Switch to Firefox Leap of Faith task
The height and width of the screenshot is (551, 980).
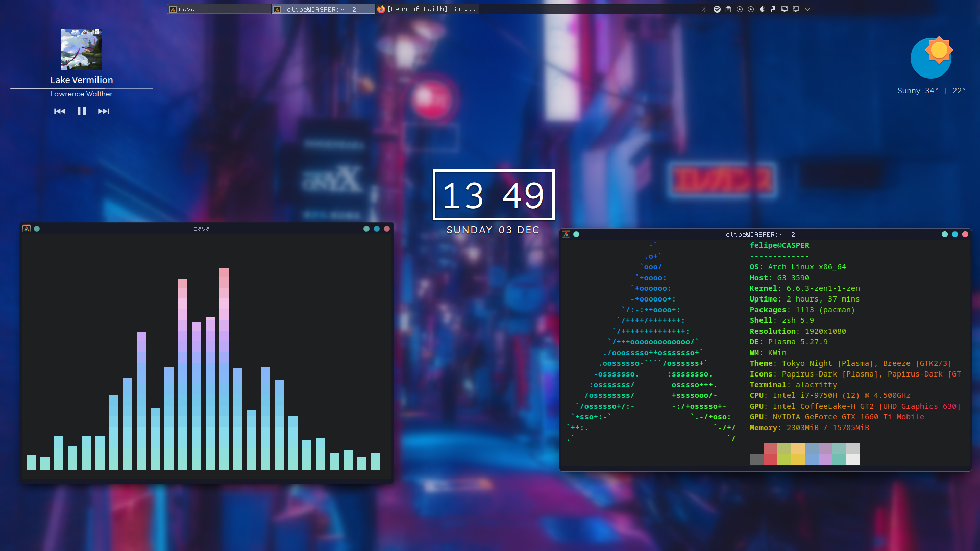point(427,9)
